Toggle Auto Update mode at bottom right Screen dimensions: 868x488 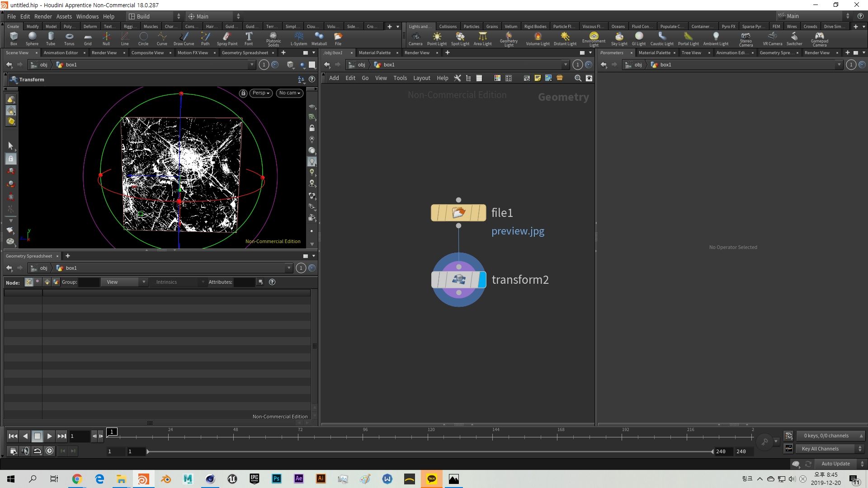pyautogui.click(x=835, y=464)
